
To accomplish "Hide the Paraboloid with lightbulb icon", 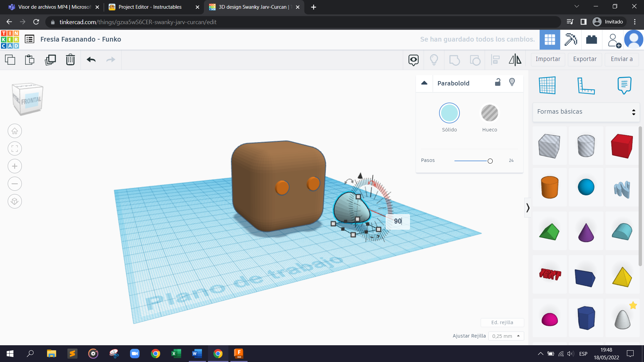I will [512, 82].
